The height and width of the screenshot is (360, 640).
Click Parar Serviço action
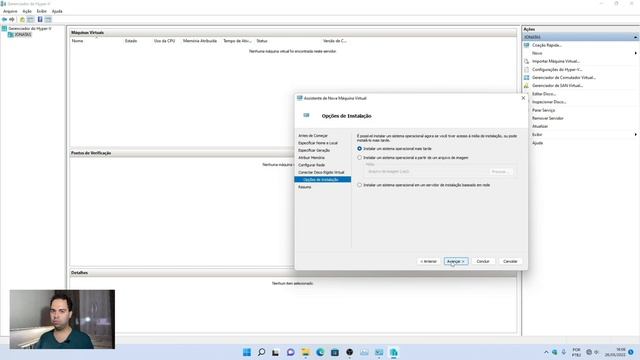click(x=543, y=110)
